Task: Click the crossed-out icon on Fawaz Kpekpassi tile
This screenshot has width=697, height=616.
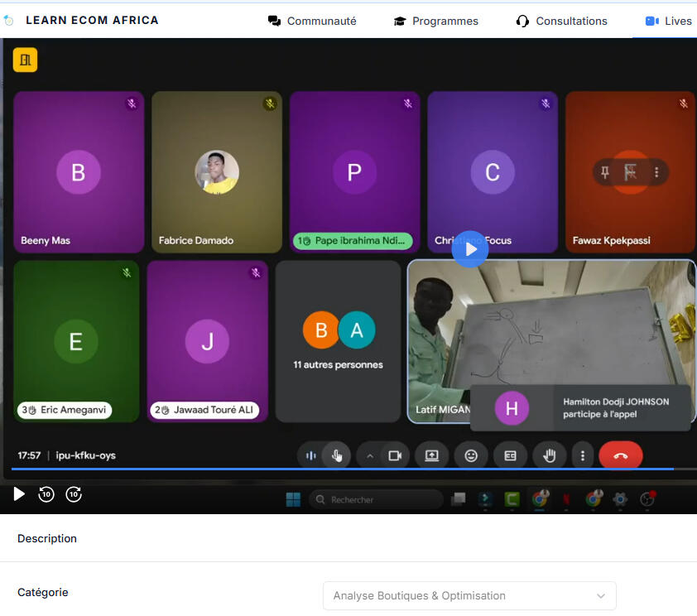Action: [630, 172]
